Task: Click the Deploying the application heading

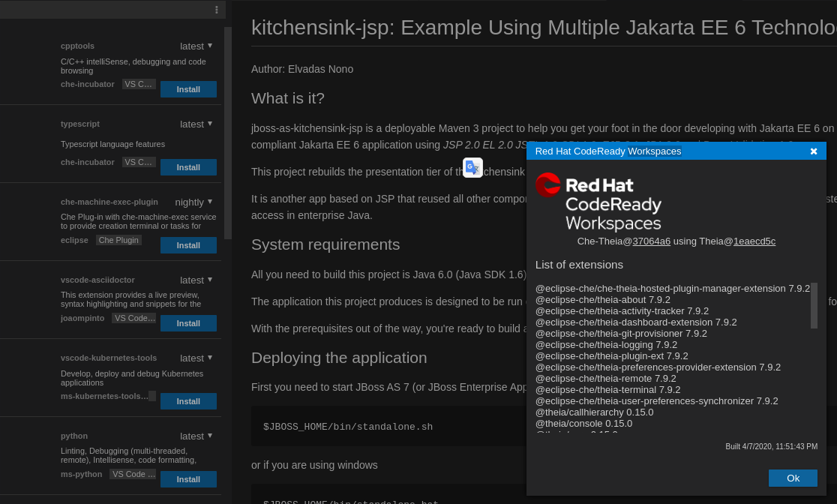Action: (x=339, y=358)
